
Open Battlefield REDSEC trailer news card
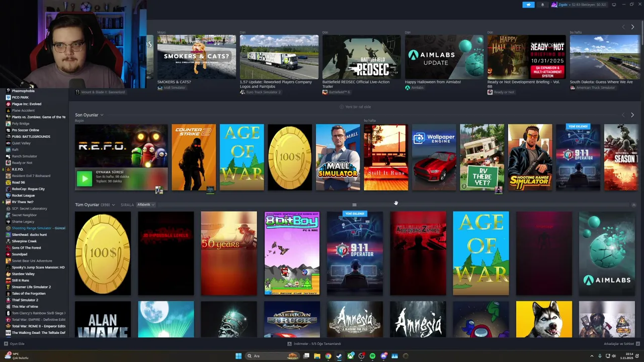pyautogui.click(x=362, y=56)
